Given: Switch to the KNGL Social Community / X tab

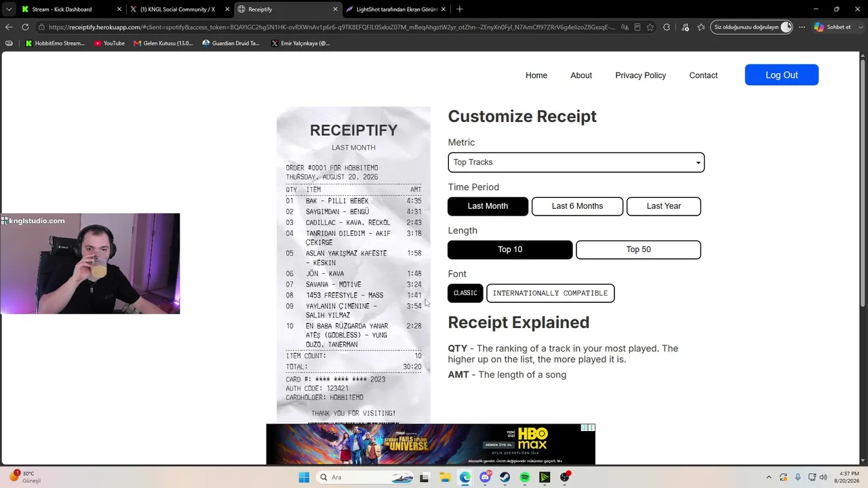Looking at the screenshot, I should 178,9.
